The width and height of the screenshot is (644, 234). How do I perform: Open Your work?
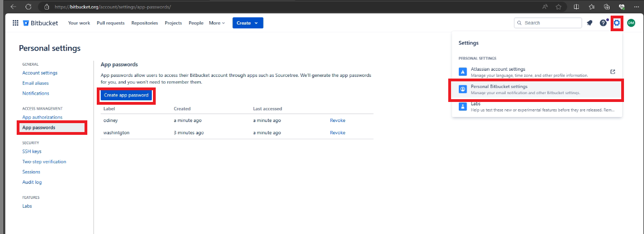tap(79, 23)
